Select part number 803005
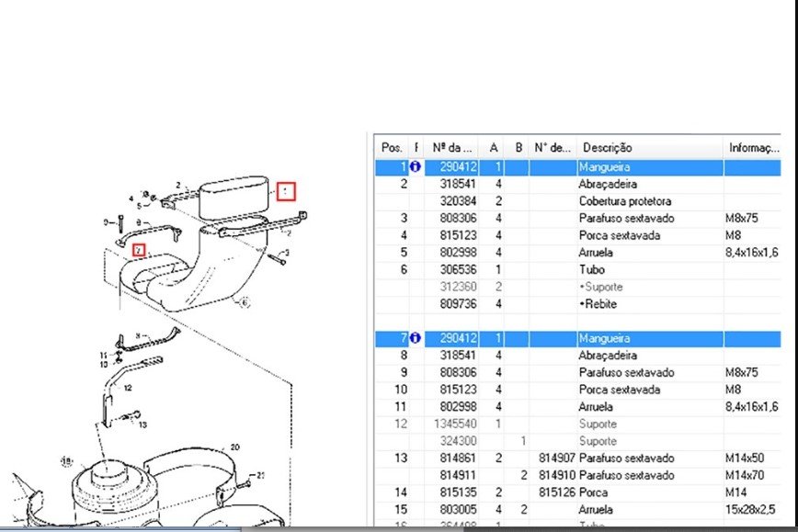The height and width of the screenshot is (532, 798). coord(459,510)
